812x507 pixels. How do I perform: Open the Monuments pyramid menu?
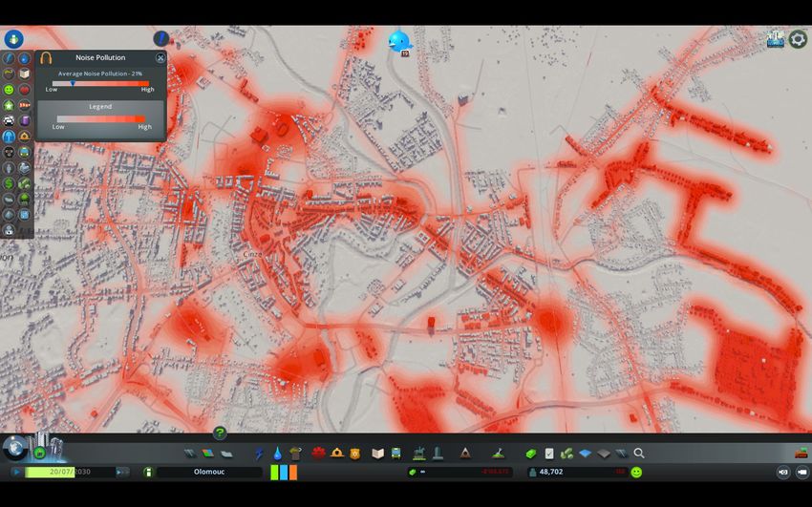tap(465, 454)
